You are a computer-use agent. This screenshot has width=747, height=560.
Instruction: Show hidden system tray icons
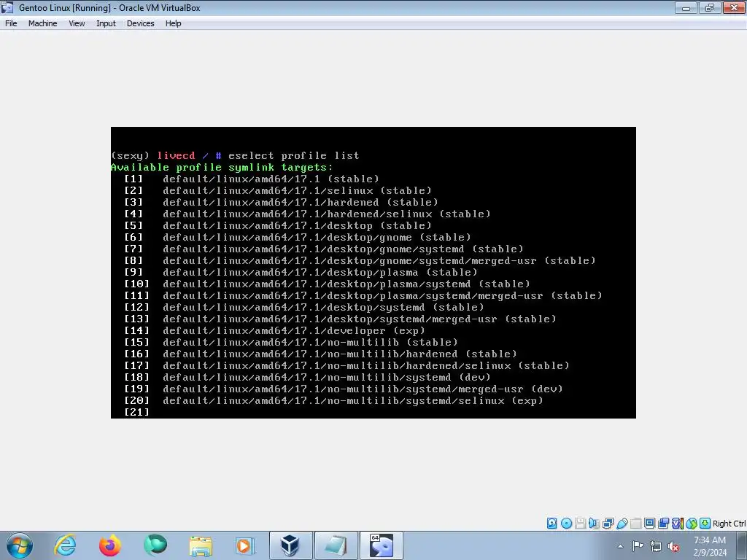point(620,546)
